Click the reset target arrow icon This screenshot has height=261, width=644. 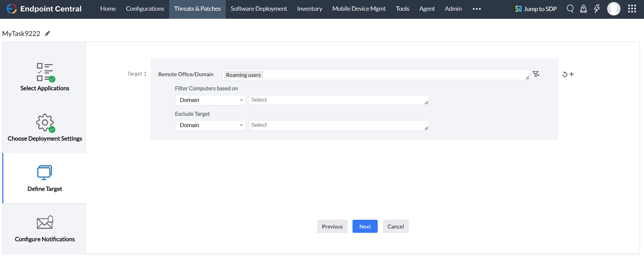[565, 74]
